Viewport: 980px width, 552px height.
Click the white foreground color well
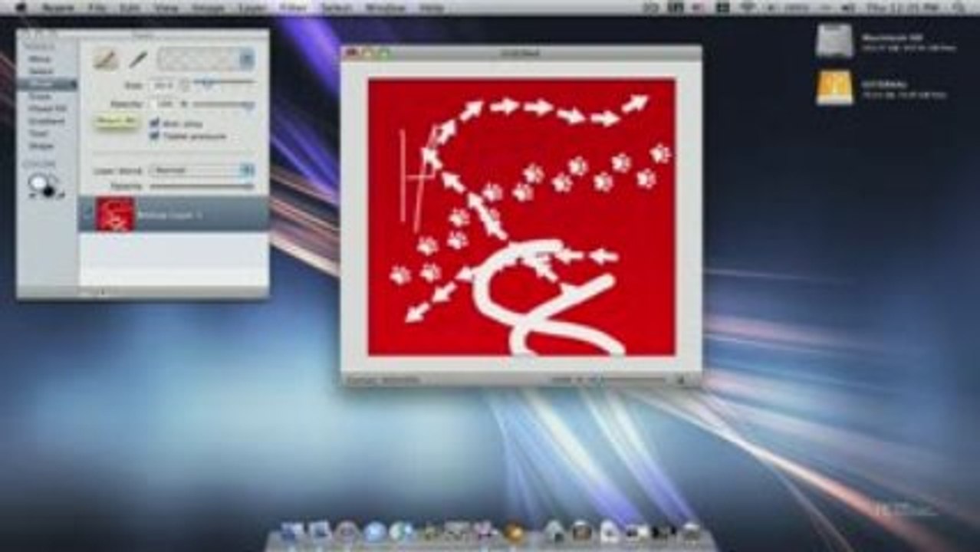point(38,182)
